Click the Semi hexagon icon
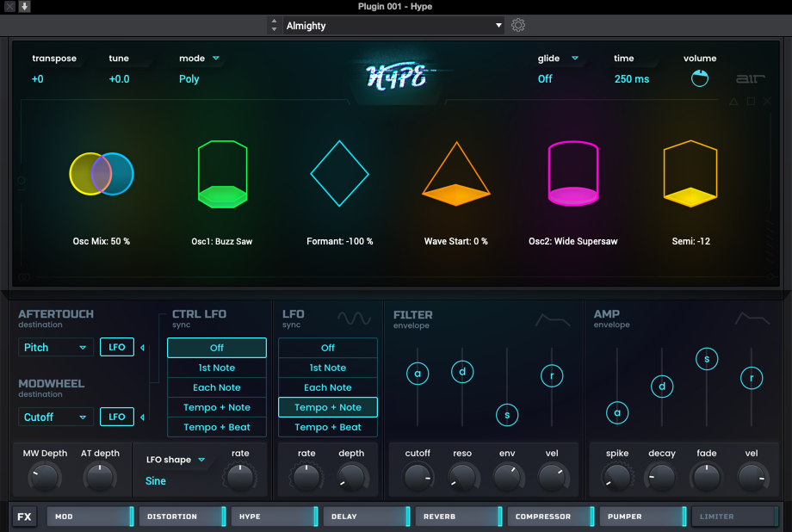The width and height of the screenshot is (792, 532). tap(690, 173)
